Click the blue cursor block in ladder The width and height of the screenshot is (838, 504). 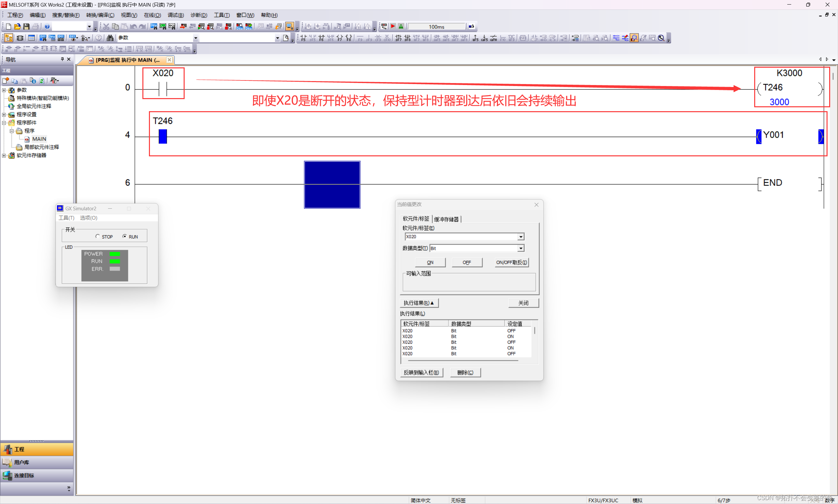tap(332, 184)
